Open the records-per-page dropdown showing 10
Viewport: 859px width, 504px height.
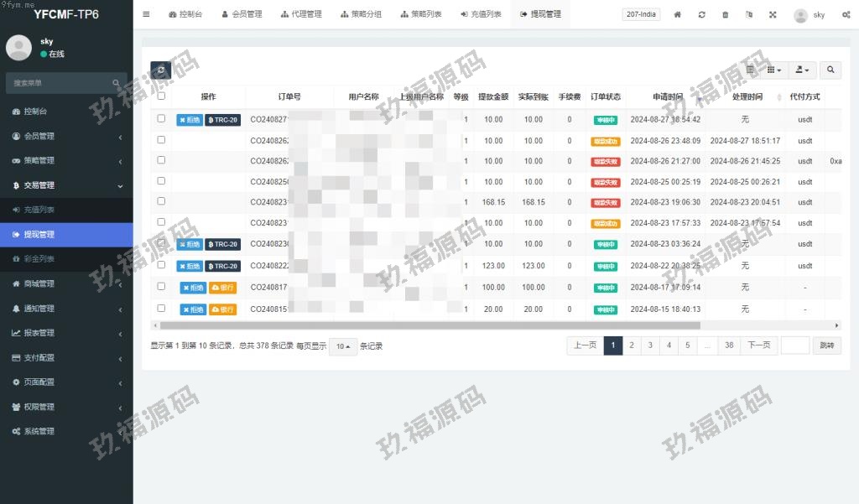pyautogui.click(x=342, y=346)
